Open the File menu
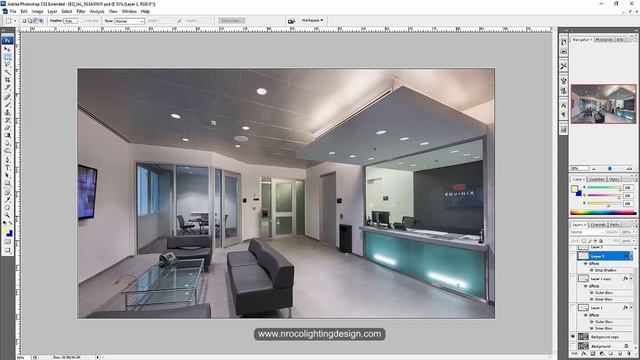This screenshot has height=360, width=640. (13, 11)
